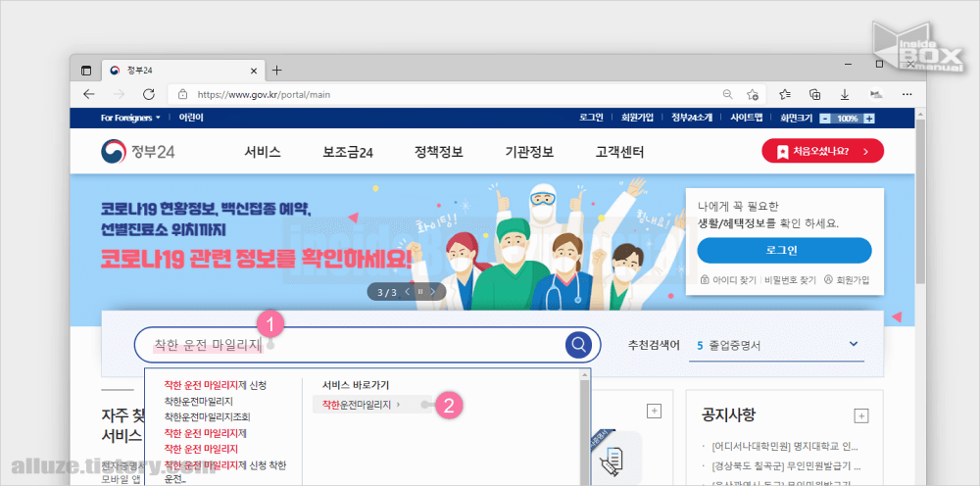Open the Favorites list icon
The width and height of the screenshot is (980, 486).
[x=785, y=94]
